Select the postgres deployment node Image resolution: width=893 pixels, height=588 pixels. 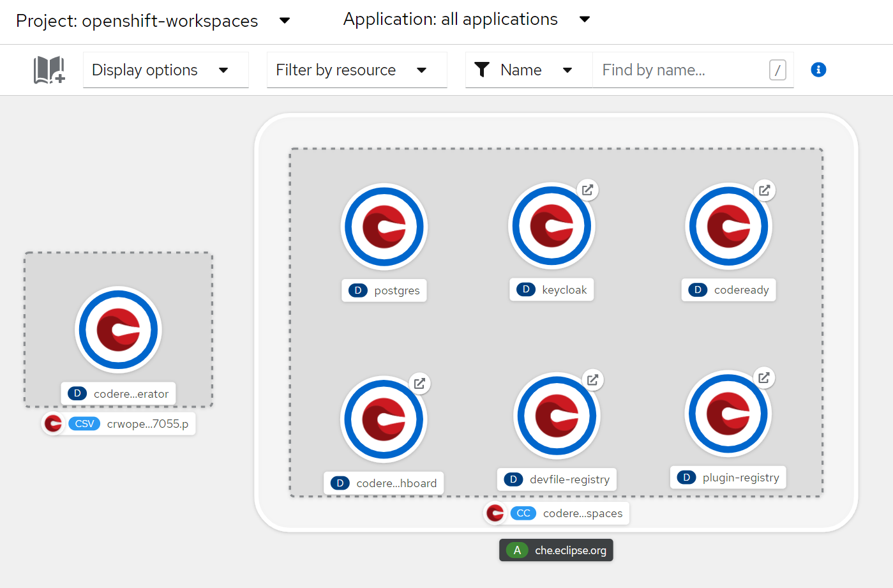tap(384, 227)
